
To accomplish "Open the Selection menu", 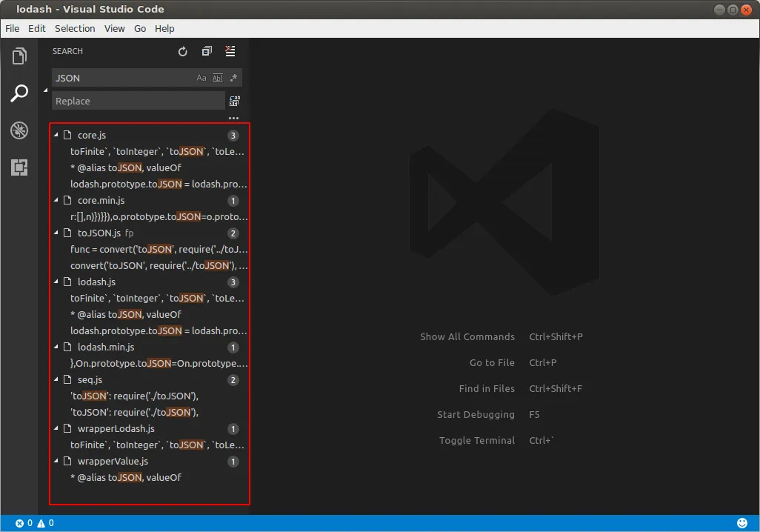I will (75, 29).
